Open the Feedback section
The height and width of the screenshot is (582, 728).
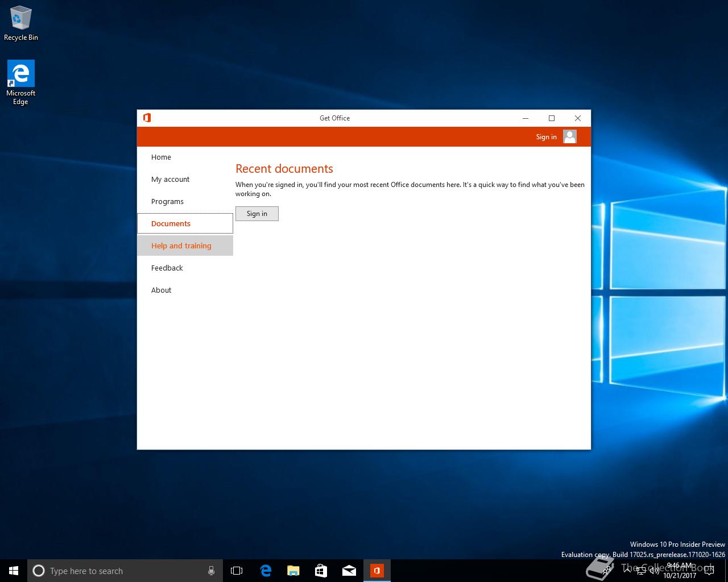pos(185,268)
